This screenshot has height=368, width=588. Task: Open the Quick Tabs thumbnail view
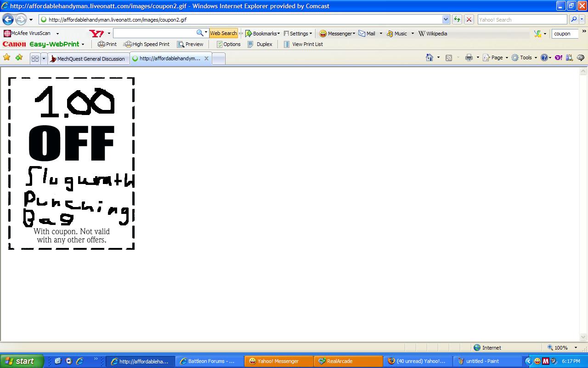point(35,58)
